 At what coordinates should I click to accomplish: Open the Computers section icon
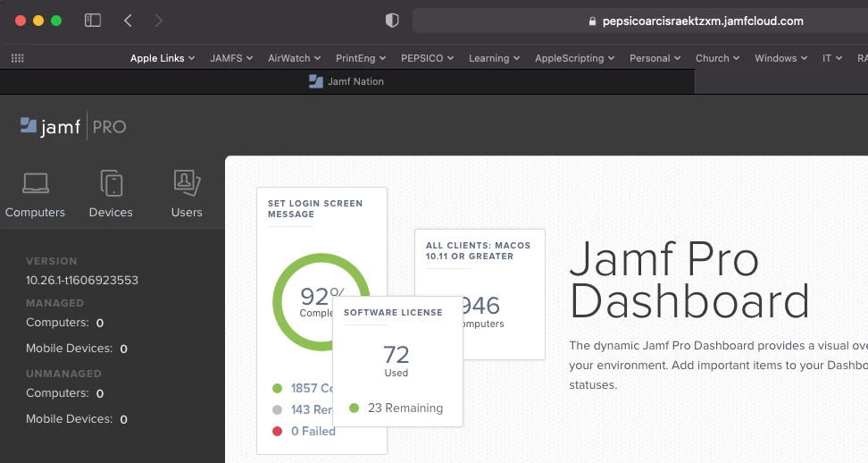pyautogui.click(x=36, y=183)
